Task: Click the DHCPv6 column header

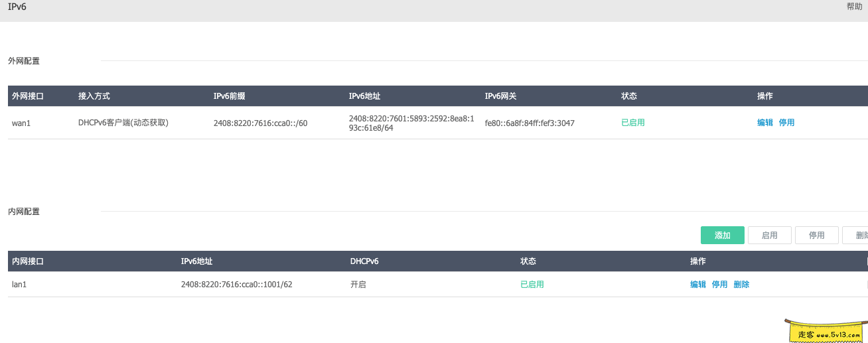Action: tap(364, 261)
